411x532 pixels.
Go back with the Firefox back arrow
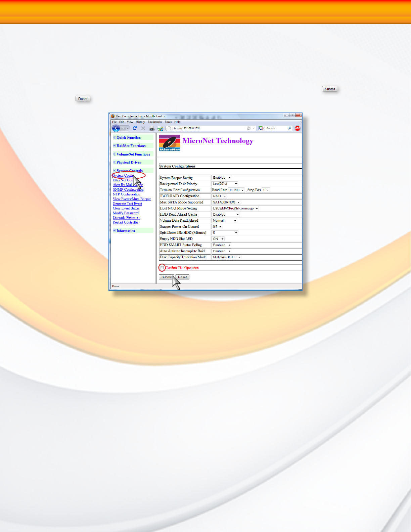[116, 128]
